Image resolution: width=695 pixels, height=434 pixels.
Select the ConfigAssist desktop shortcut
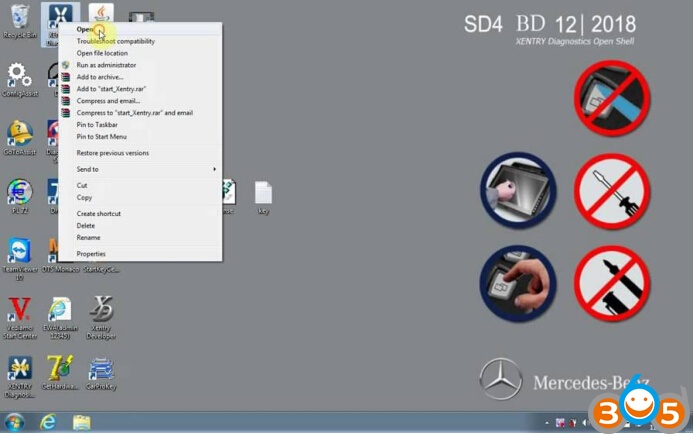point(20,80)
